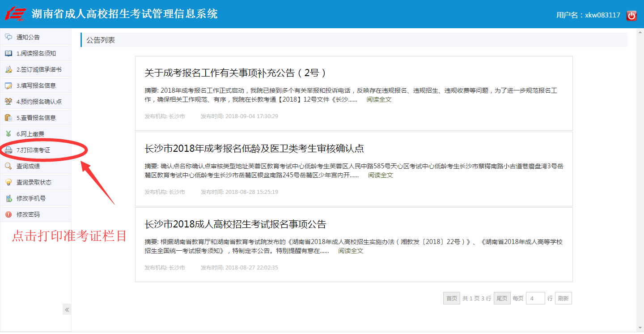644x334 pixels.
Task: Select 2.签订诚信承诺书 in the sidebar
Action: click(36, 69)
